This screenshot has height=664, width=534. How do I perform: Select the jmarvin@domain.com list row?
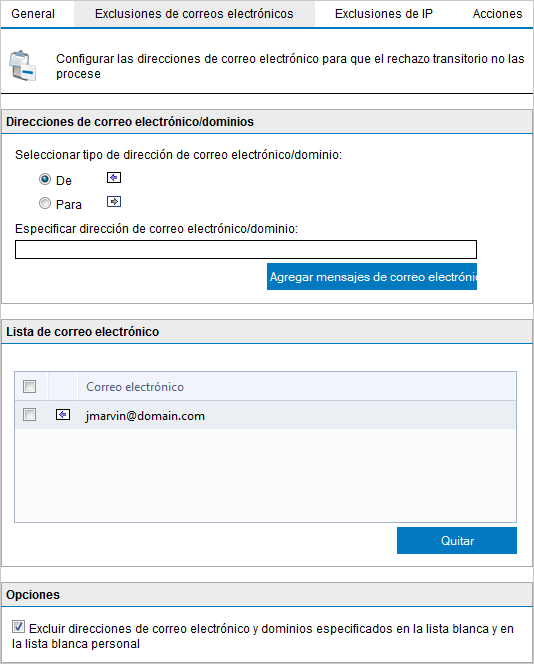[x=266, y=415]
